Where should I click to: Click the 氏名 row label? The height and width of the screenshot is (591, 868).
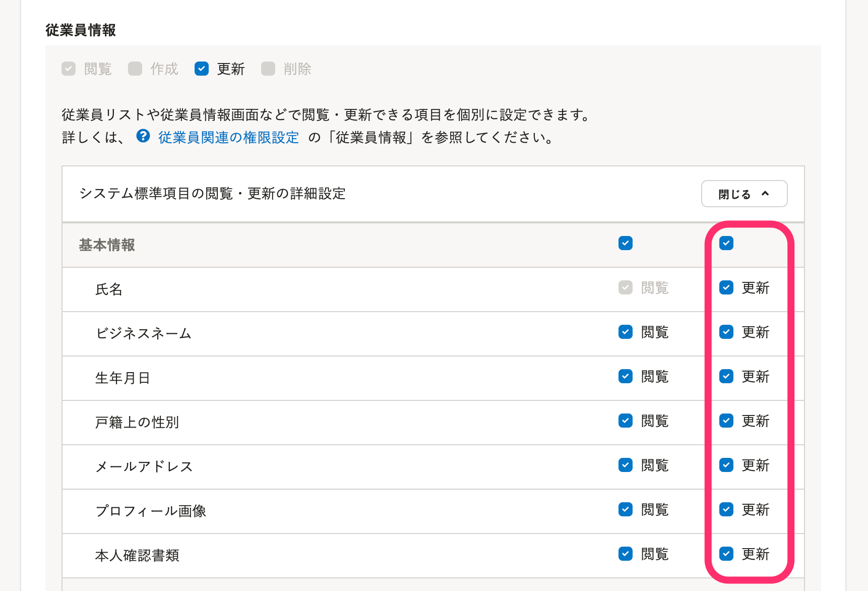(109, 289)
